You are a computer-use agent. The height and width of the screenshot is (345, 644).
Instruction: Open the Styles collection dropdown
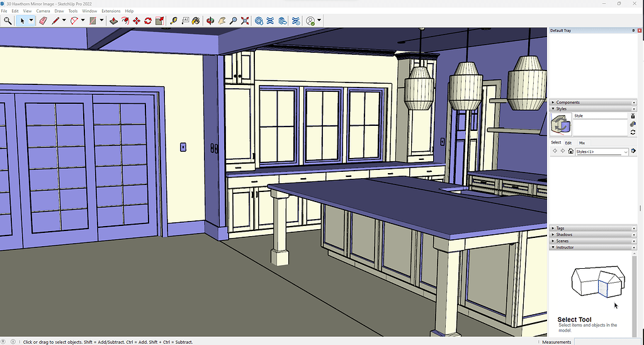(626, 152)
